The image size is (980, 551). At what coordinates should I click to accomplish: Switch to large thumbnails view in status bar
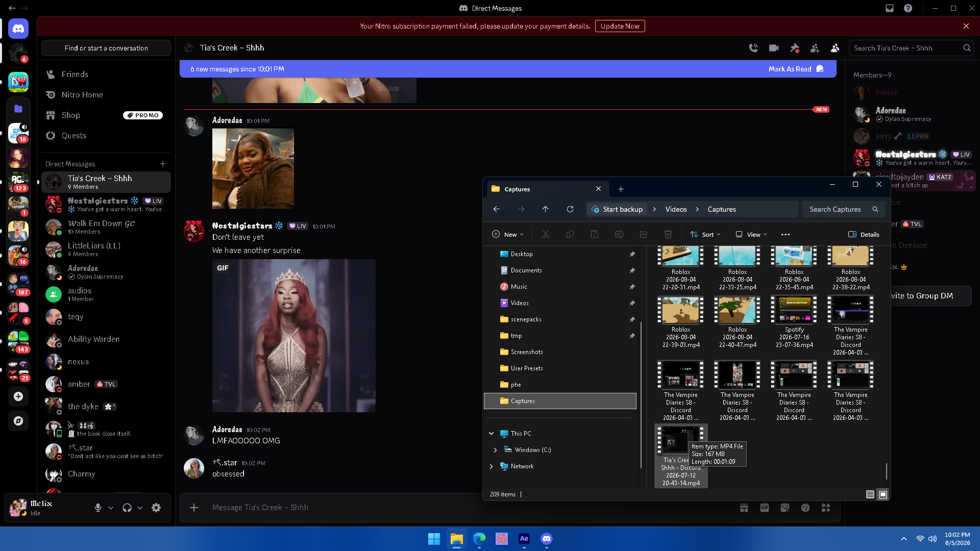pyautogui.click(x=883, y=494)
